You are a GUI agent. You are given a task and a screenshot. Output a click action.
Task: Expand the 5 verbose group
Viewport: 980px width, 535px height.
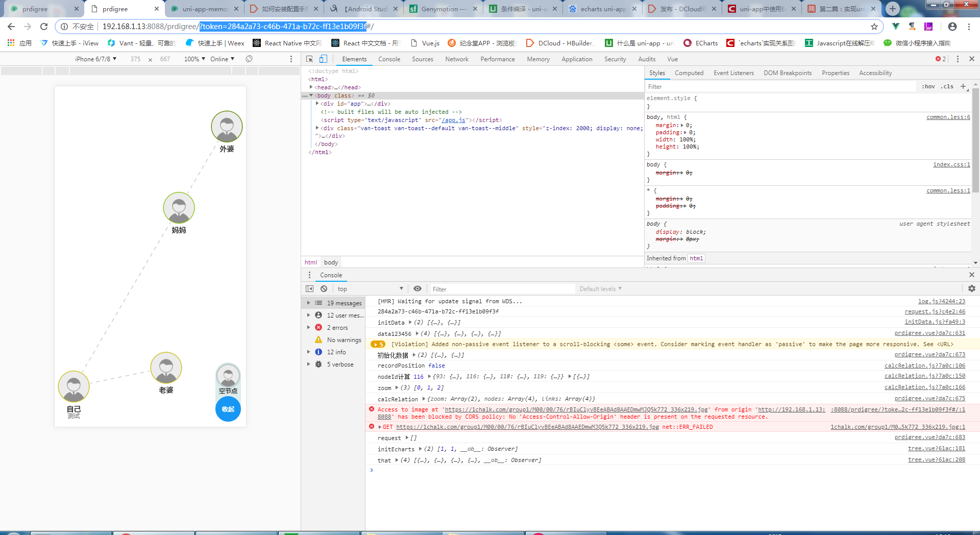(x=308, y=364)
